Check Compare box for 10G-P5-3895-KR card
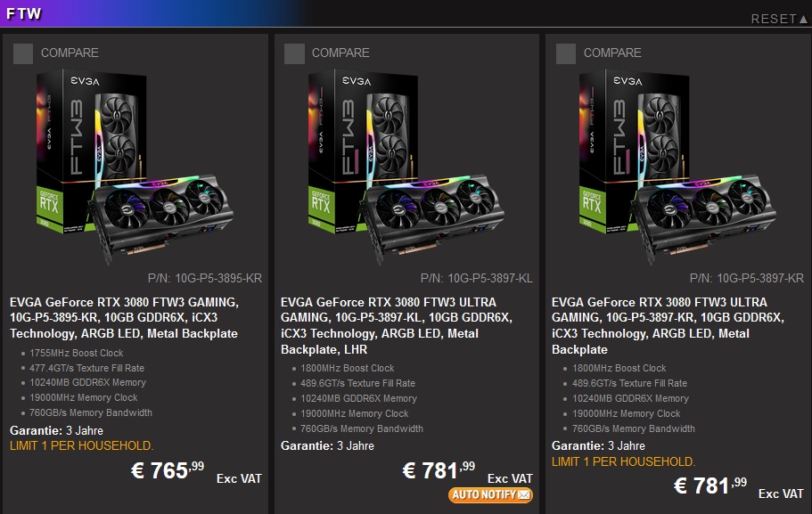 23,53
